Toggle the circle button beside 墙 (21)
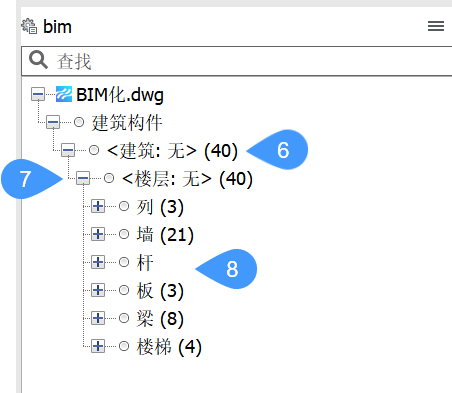 pyautogui.click(x=124, y=234)
